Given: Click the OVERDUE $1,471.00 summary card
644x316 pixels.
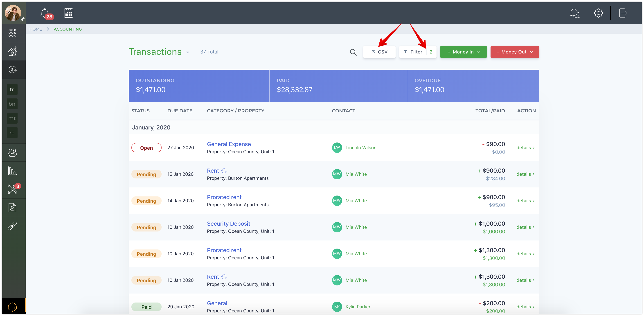Looking at the screenshot, I should pos(473,86).
